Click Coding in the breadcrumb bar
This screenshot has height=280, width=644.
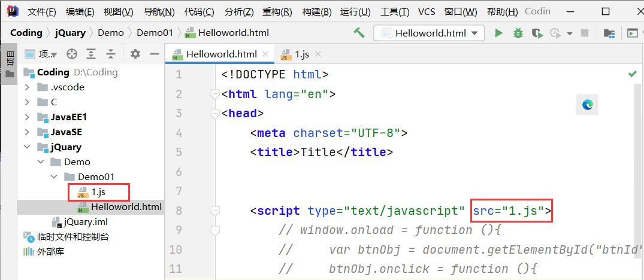[x=26, y=33]
